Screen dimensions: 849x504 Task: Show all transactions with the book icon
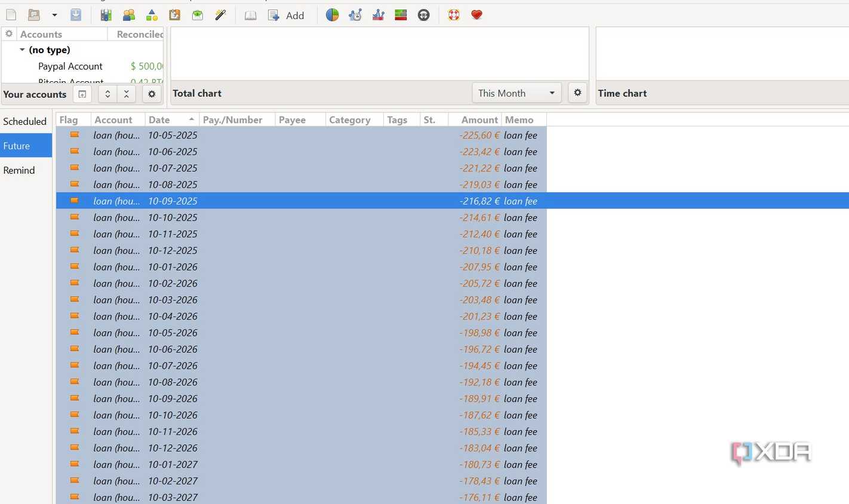point(250,15)
